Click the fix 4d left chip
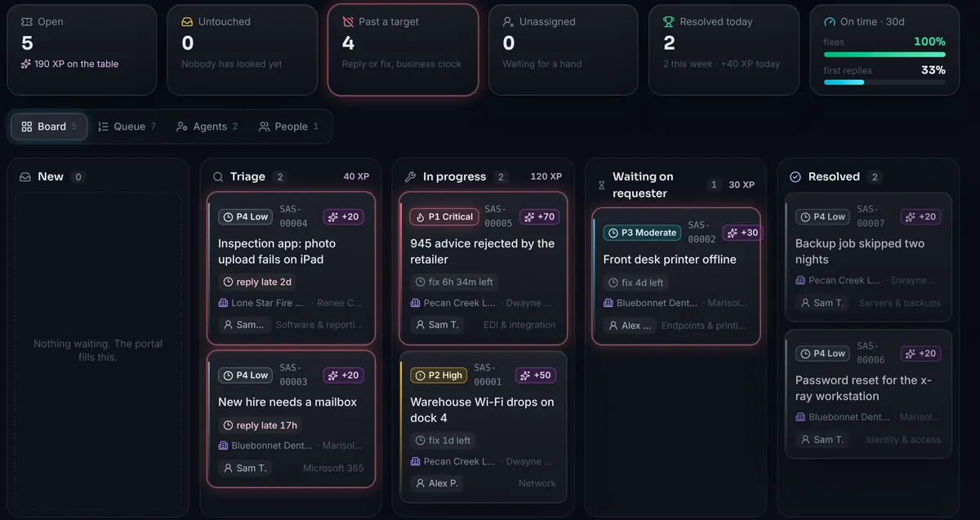The width and height of the screenshot is (980, 520). pos(636,282)
